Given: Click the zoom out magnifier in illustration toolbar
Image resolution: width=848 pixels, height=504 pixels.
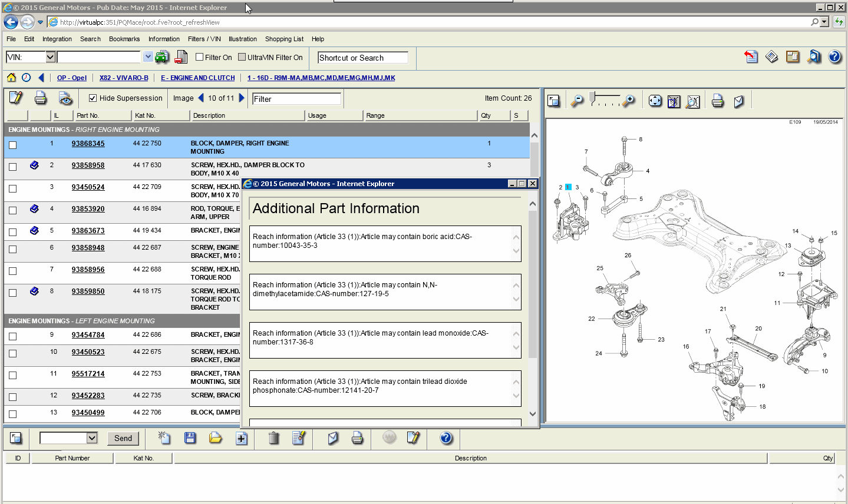Looking at the screenshot, I should (577, 101).
